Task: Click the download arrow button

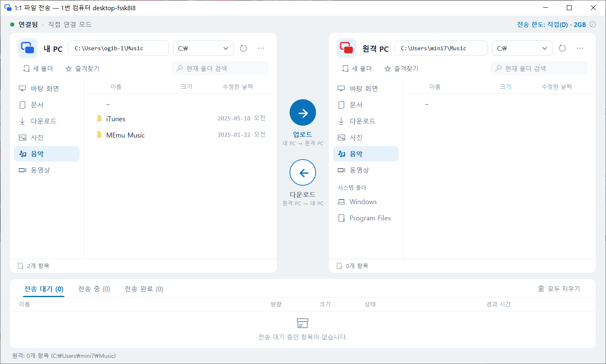Action: pyautogui.click(x=303, y=173)
